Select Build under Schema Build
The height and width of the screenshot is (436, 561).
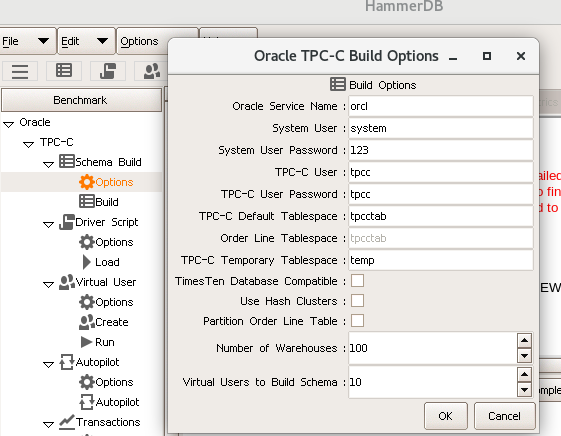(x=107, y=202)
